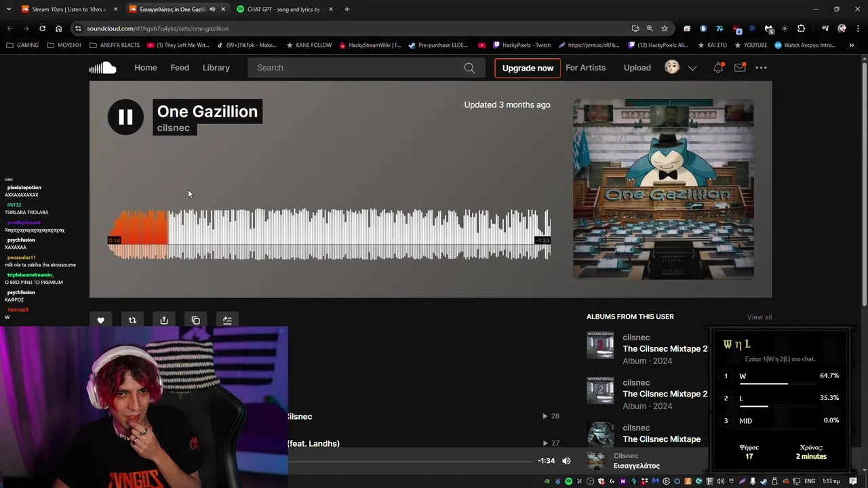Image resolution: width=868 pixels, height=488 pixels.
Task: Click the Upgrade now button
Action: 528,68
